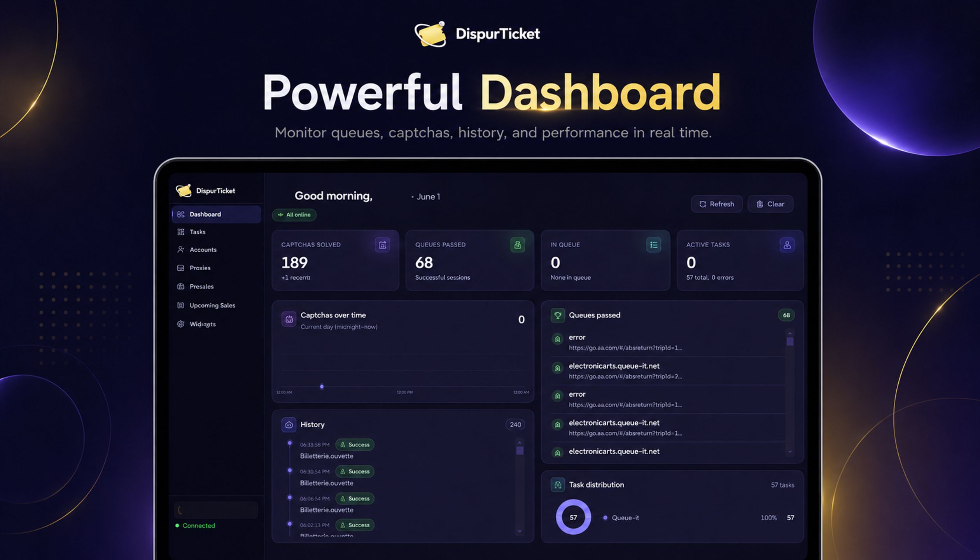This screenshot has height=560, width=980.
Task: Click the Captchas over time panel icon
Action: (x=289, y=319)
